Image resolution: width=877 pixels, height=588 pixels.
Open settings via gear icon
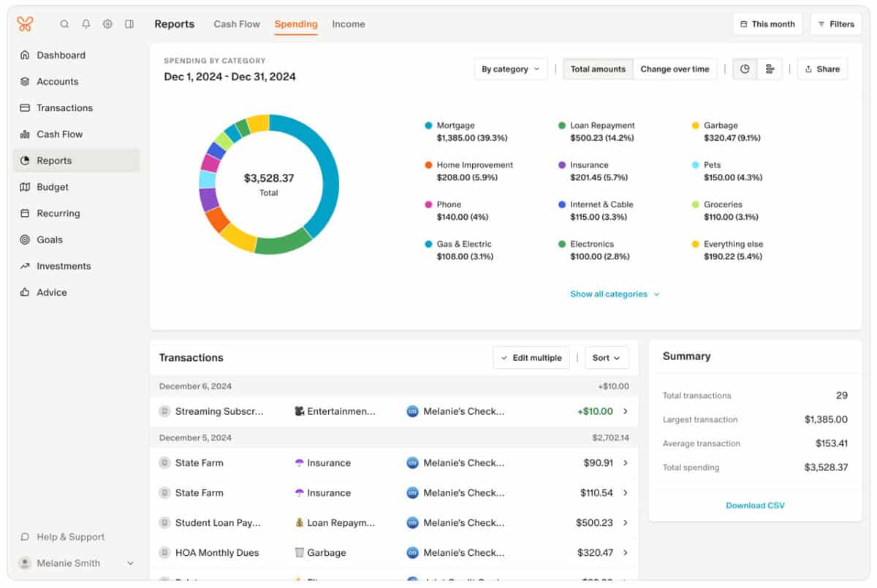[107, 24]
